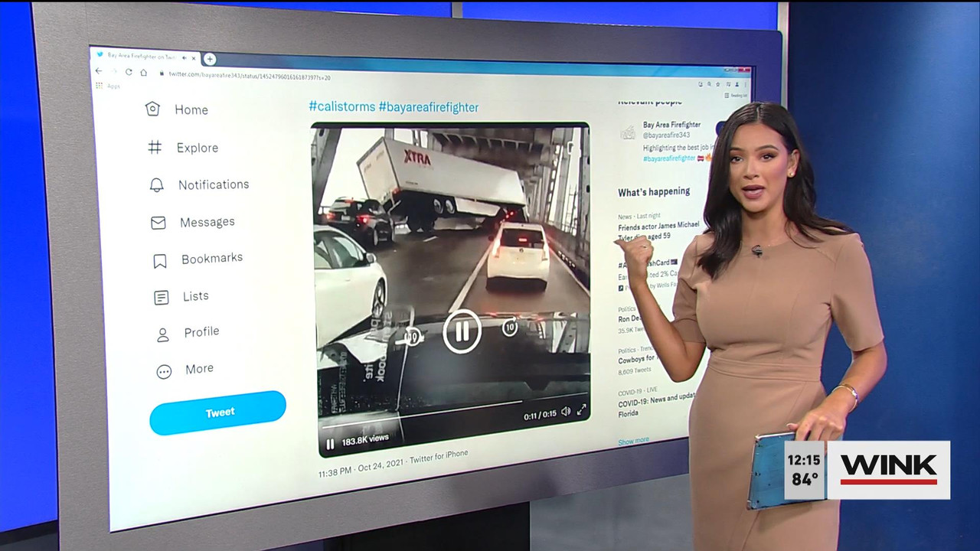
Task: Open the Bookmarks ribbon icon
Action: pos(159,261)
